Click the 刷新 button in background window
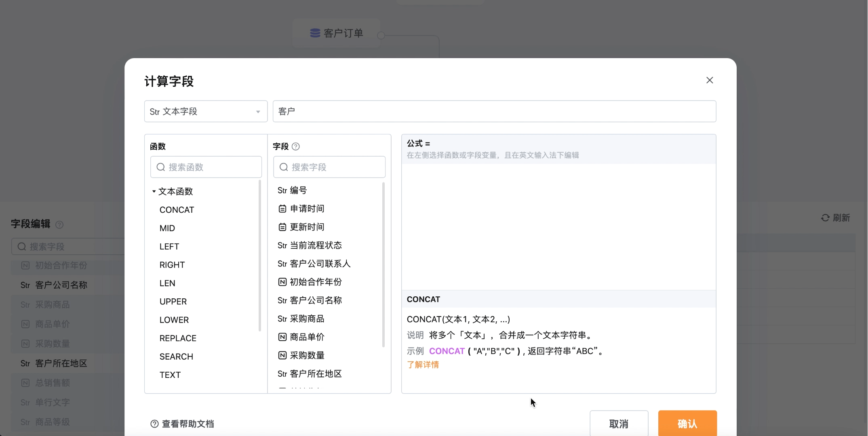The height and width of the screenshot is (436, 868). click(835, 218)
